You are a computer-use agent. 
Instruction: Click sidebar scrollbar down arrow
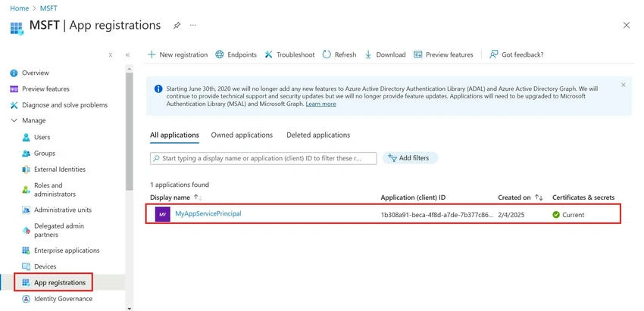click(130, 308)
